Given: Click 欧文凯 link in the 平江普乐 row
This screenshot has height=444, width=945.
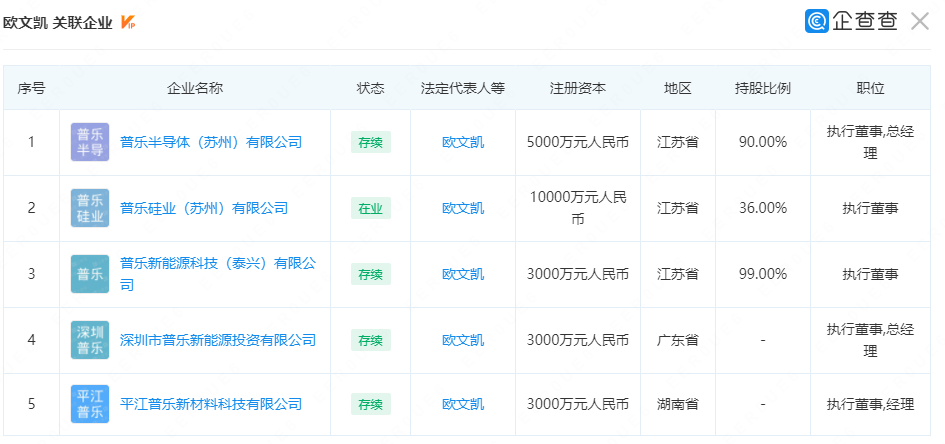Looking at the screenshot, I should (463, 404).
